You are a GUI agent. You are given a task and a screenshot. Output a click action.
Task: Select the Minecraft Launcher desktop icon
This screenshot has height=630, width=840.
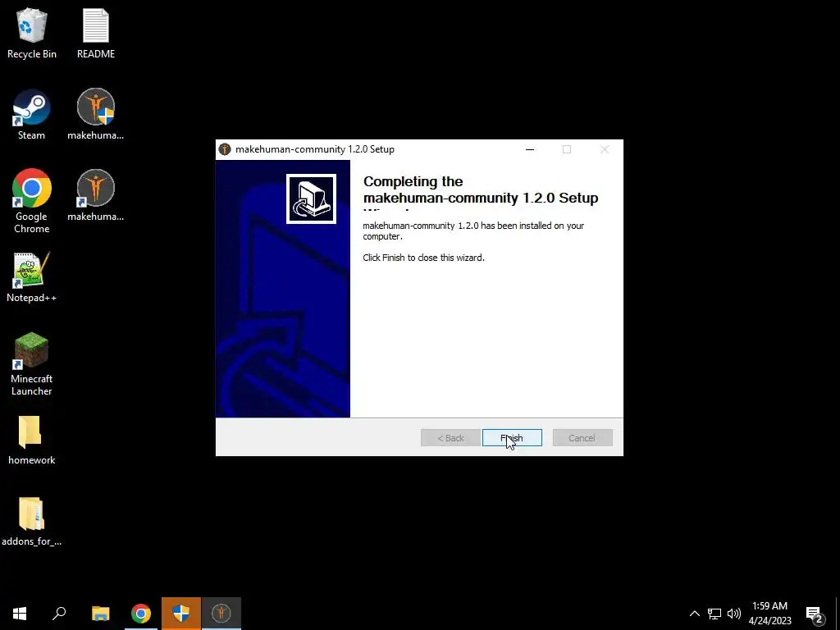[x=32, y=364]
